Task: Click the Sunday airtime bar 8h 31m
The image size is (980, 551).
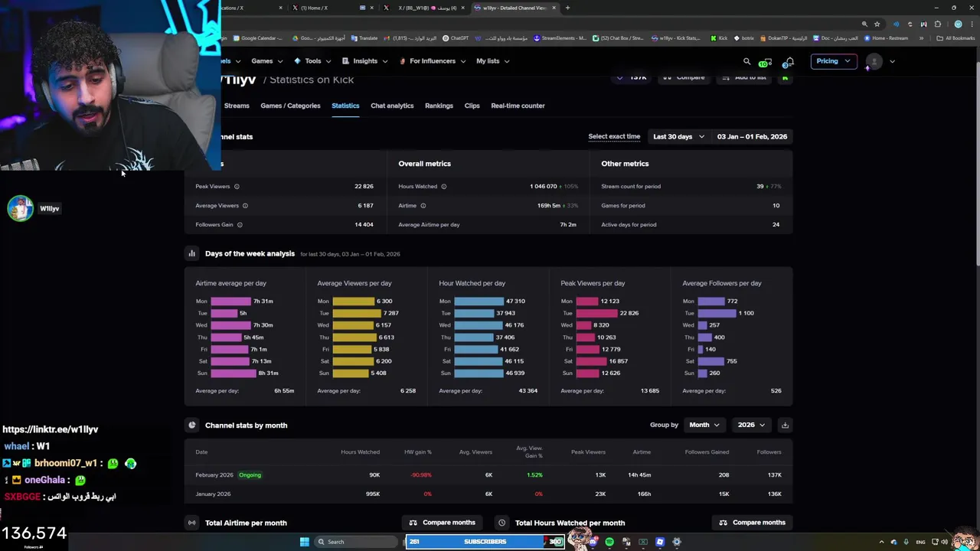Action: (233, 373)
